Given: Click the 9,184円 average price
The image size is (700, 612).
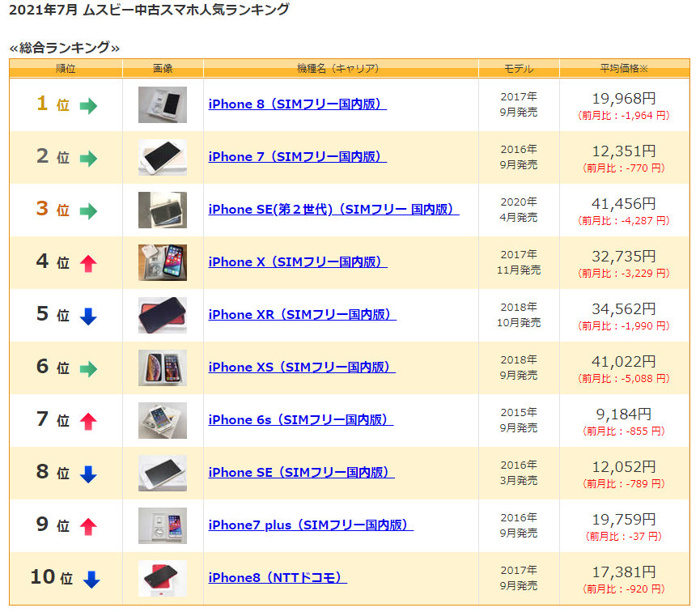Looking at the screenshot, I should tap(624, 414).
